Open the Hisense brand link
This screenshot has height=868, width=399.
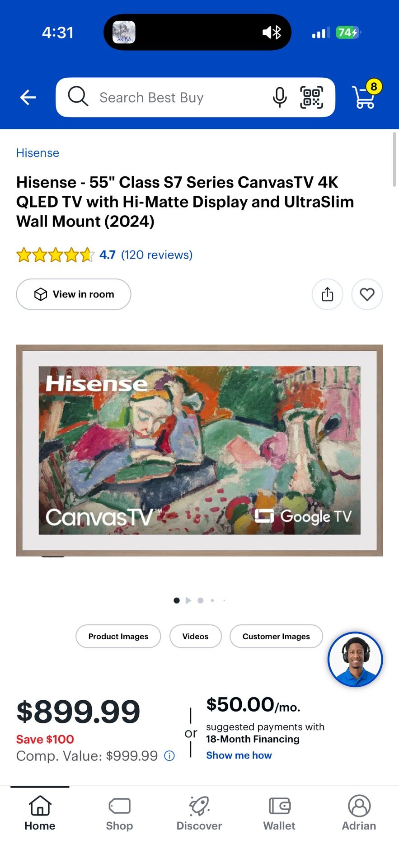click(x=38, y=153)
